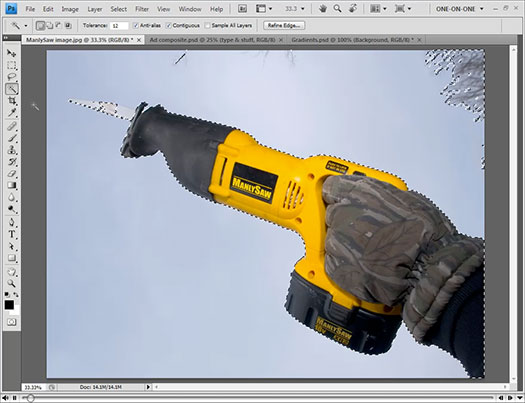Select the Gradient tool
This screenshot has height=403, width=525.
[x=11, y=185]
